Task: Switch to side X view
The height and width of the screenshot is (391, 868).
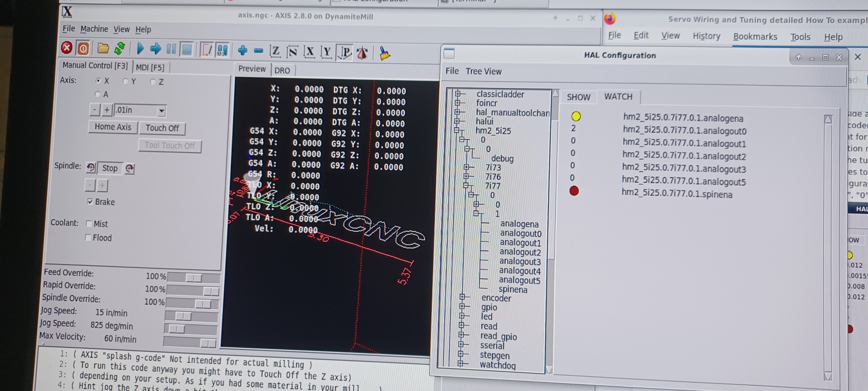Action: coord(309,52)
